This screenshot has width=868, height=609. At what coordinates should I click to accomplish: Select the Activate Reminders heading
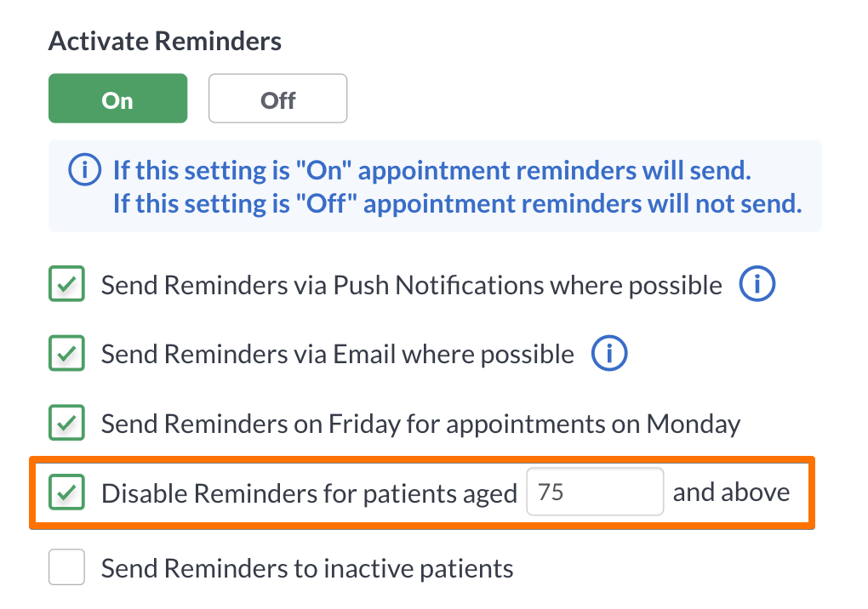tap(165, 41)
